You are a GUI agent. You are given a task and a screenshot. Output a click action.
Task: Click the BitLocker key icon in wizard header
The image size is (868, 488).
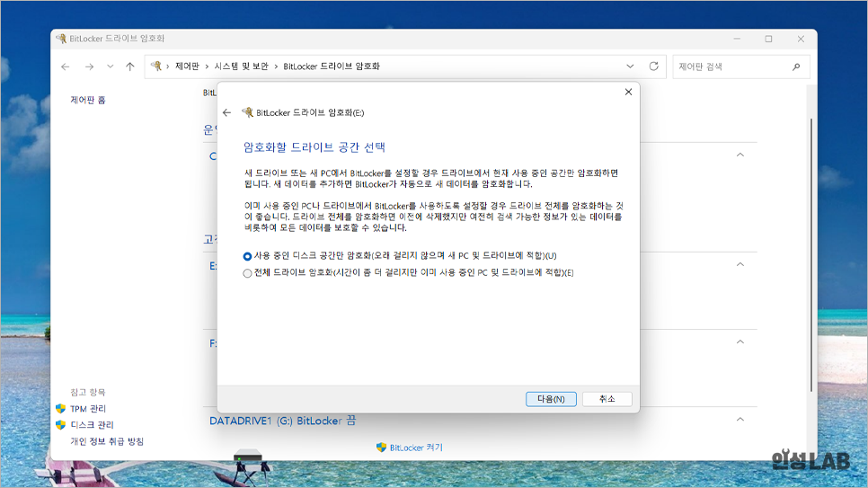click(x=247, y=112)
